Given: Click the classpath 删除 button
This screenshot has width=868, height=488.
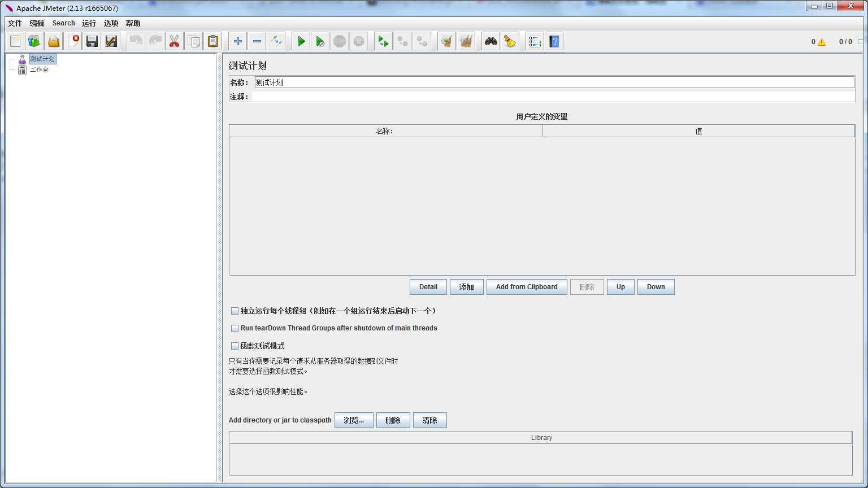Looking at the screenshot, I should [x=393, y=420].
